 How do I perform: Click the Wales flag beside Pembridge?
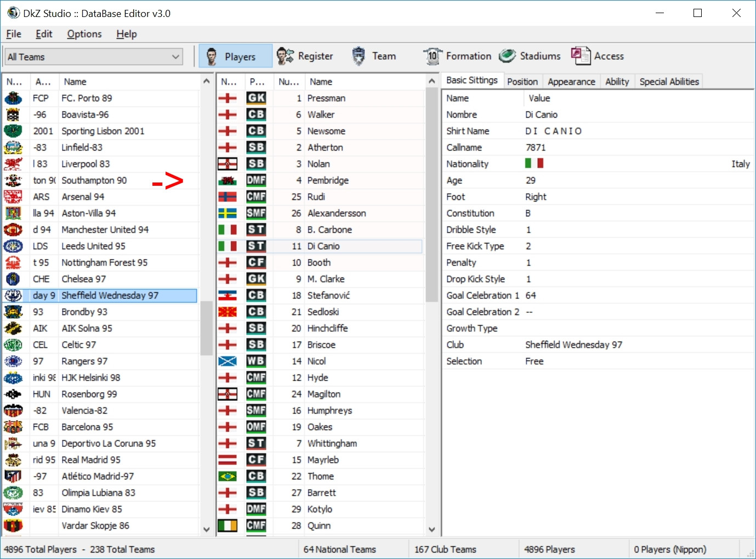click(228, 180)
